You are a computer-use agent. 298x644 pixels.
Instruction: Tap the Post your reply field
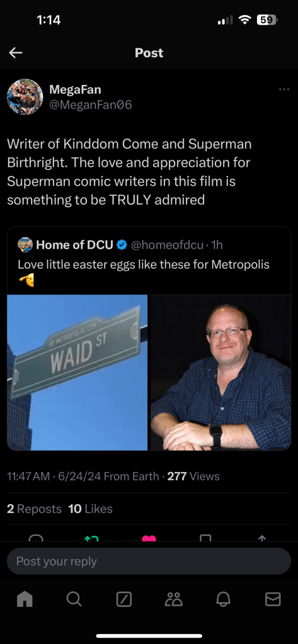tap(149, 561)
